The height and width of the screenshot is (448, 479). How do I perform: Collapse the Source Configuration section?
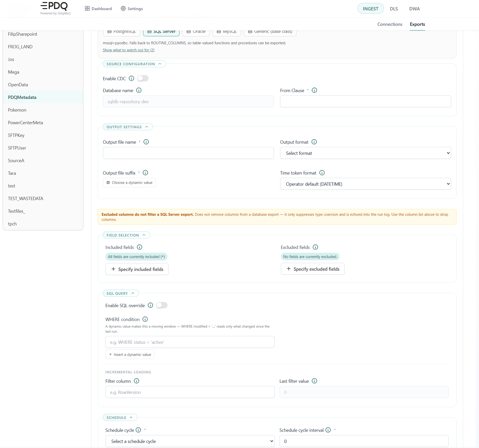coord(134,64)
